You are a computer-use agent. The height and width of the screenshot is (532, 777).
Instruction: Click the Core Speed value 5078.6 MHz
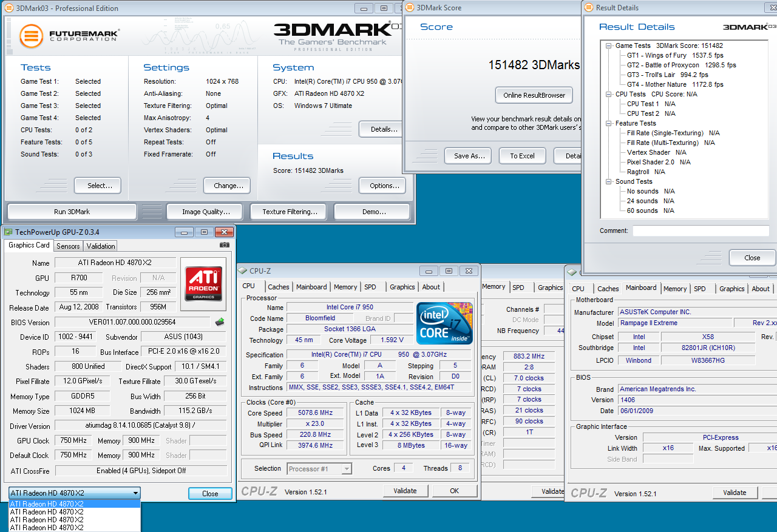coord(316,413)
